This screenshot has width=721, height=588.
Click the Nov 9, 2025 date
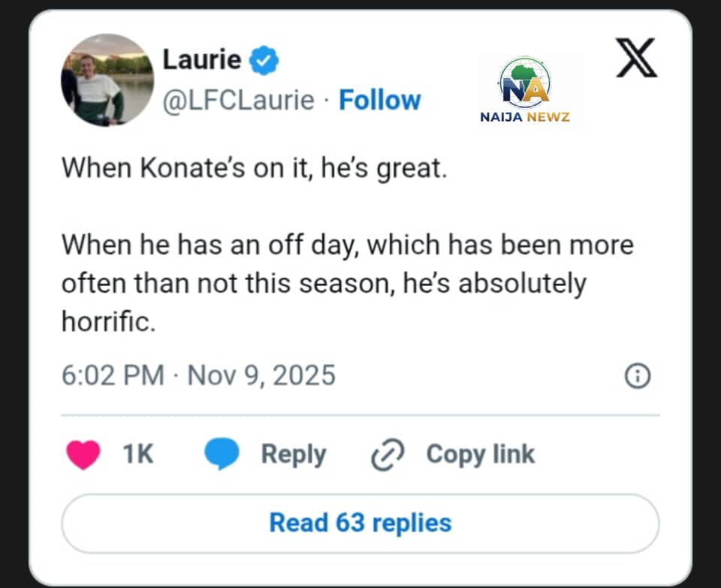click(x=261, y=375)
